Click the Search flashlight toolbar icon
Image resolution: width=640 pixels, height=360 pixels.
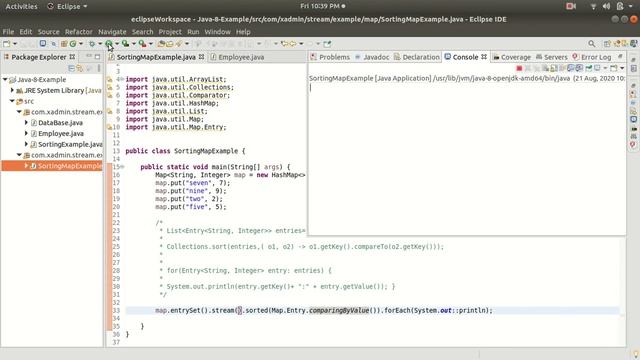(179, 44)
